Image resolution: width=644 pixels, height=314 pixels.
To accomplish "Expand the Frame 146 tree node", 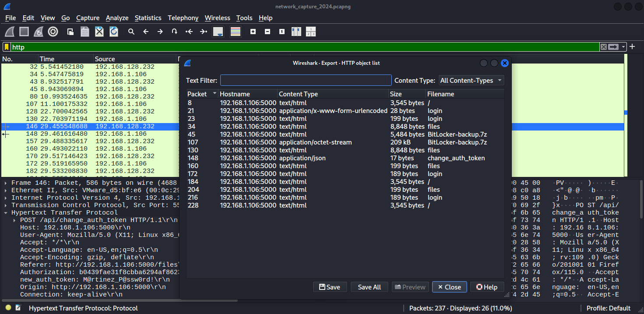I will [x=6, y=183].
